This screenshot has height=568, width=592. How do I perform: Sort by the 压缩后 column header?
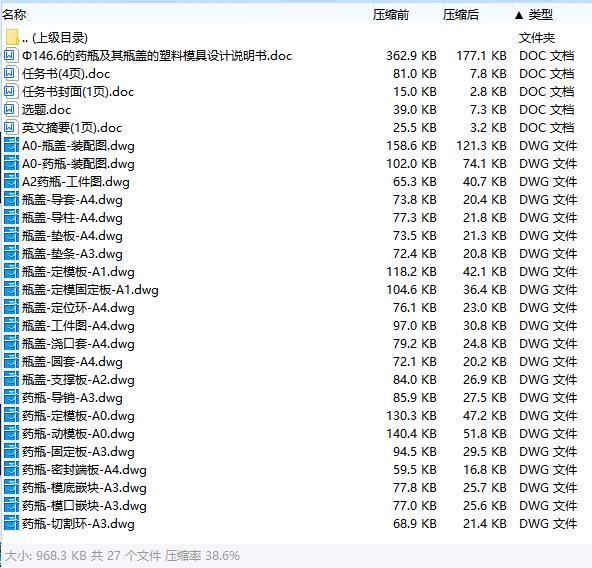coord(461,15)
